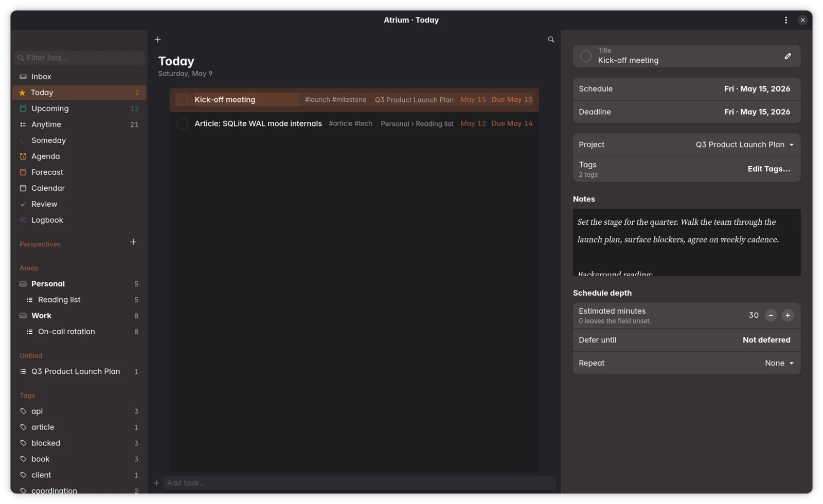
Task: Open the Reading list project
Action: coord(79,300)
